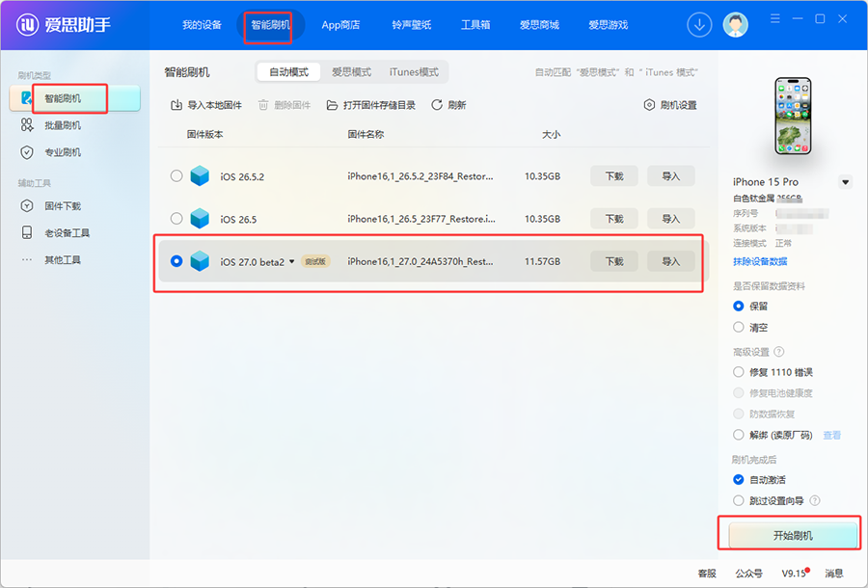The height and width of the screenshot is (588, 868).
Task: Click 导入 for iOS 26.5
Action: click(x=670, y=219)
